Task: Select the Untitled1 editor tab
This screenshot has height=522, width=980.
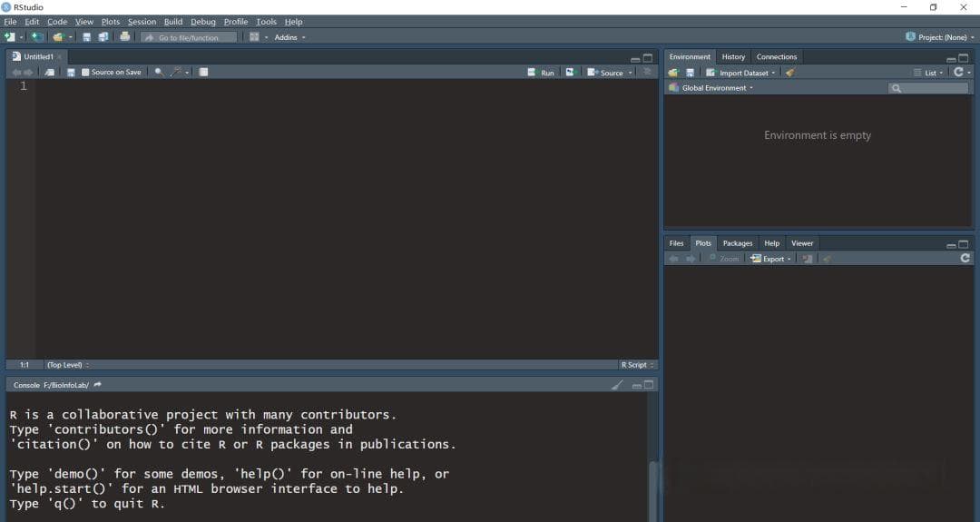Action: point(37,57)
